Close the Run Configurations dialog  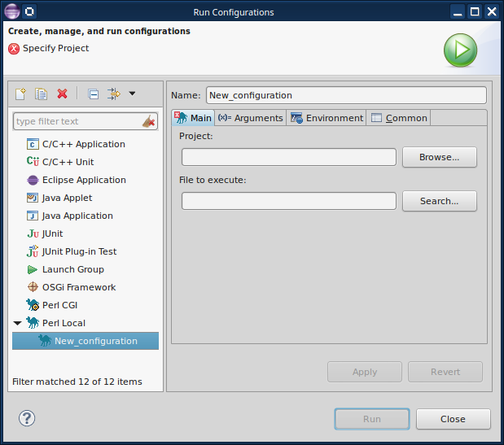click(454, 419)
